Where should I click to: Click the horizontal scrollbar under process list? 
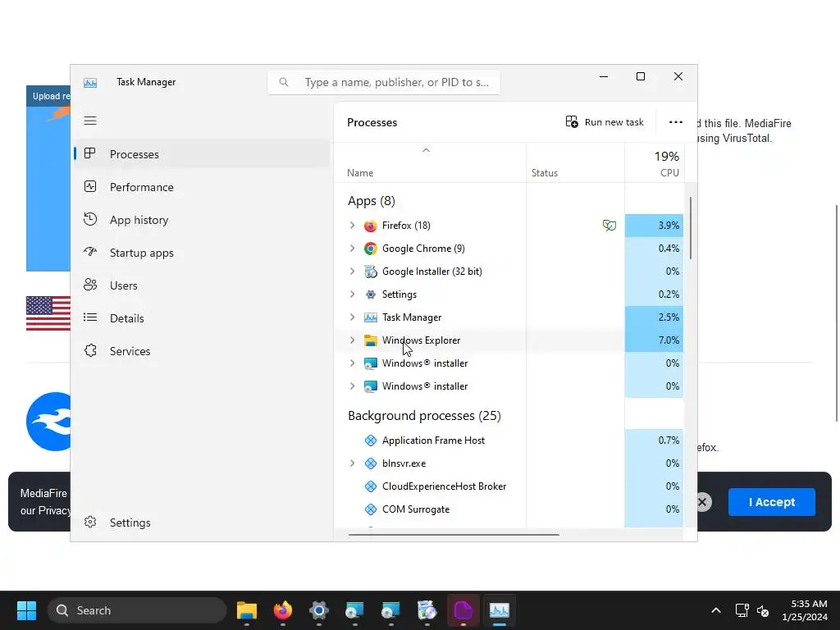454,534
